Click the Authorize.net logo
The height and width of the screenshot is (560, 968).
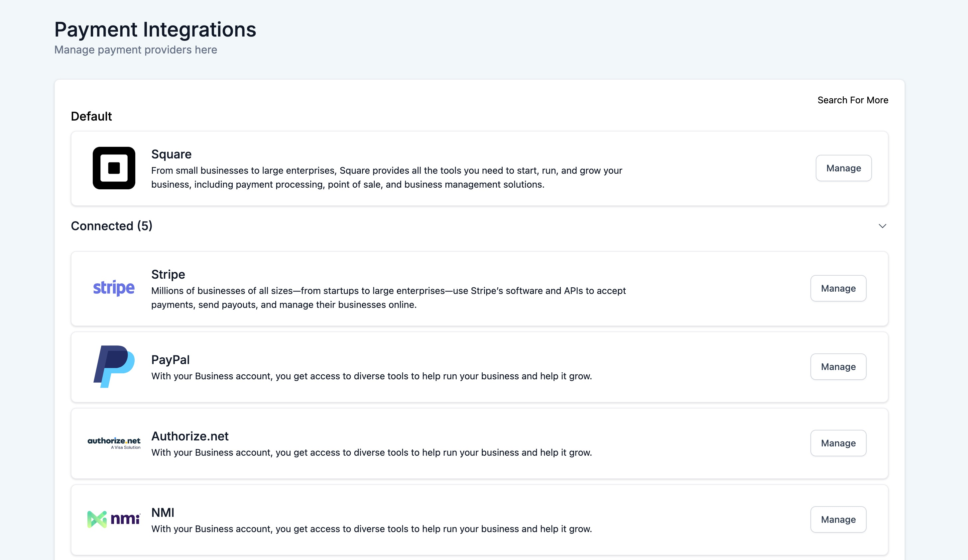click(114, 442)
